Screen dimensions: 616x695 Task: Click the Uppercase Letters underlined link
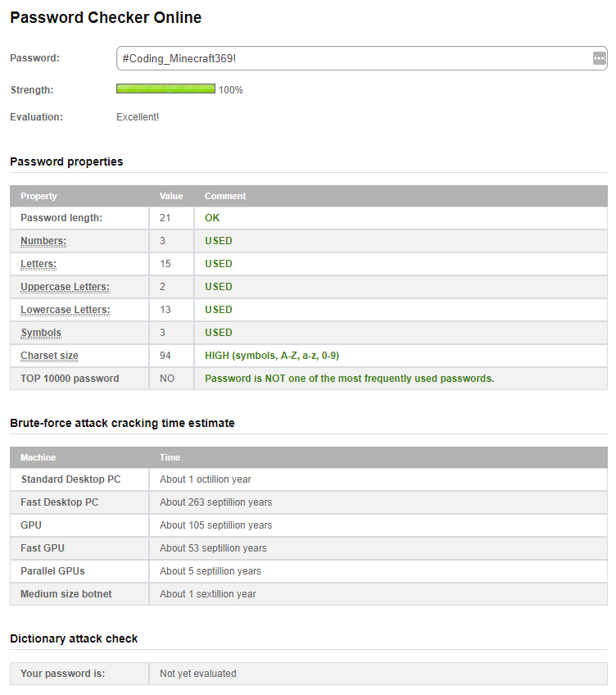tap(65, 286)
